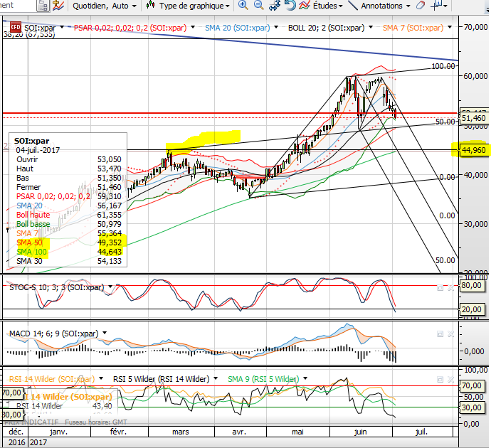Click the STOC-S 10; 3; 3 (SOI:xpar) label
This screenshot has width=491, height=448.
(x=56, y=287)
